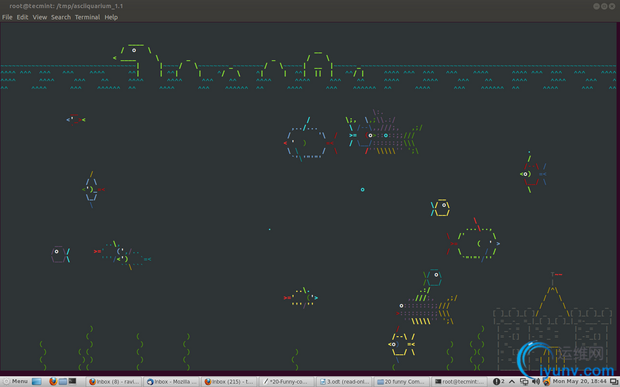Click the Mon May 20, 18:44 clock
Image resolution: width=620 pixels, height=387 pixels.
(579, 381)
